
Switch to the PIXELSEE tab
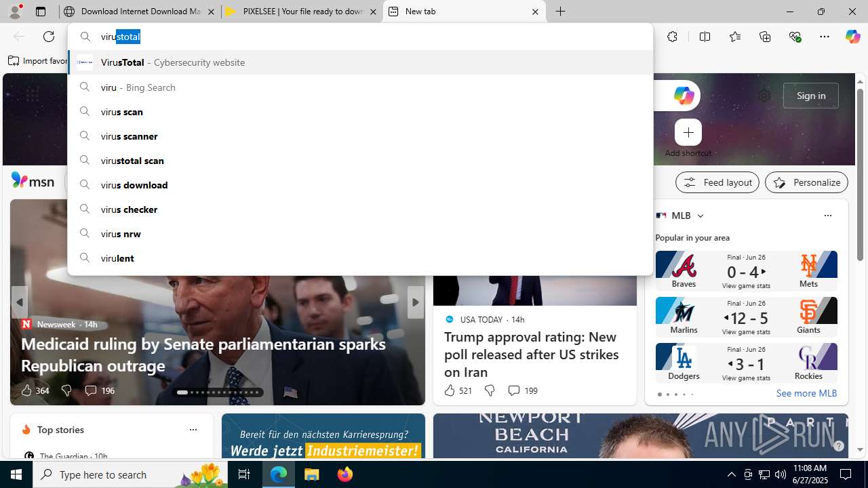click(302, 12)
